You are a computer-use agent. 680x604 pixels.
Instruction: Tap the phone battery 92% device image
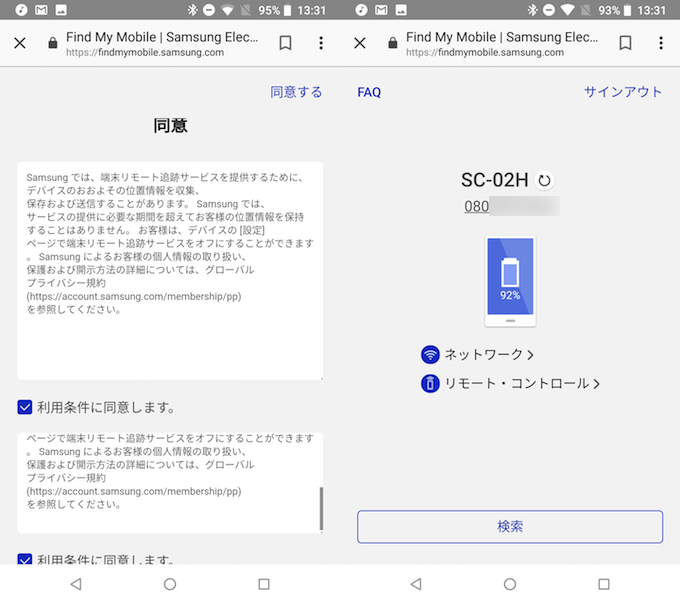click(x=510, y=282)
